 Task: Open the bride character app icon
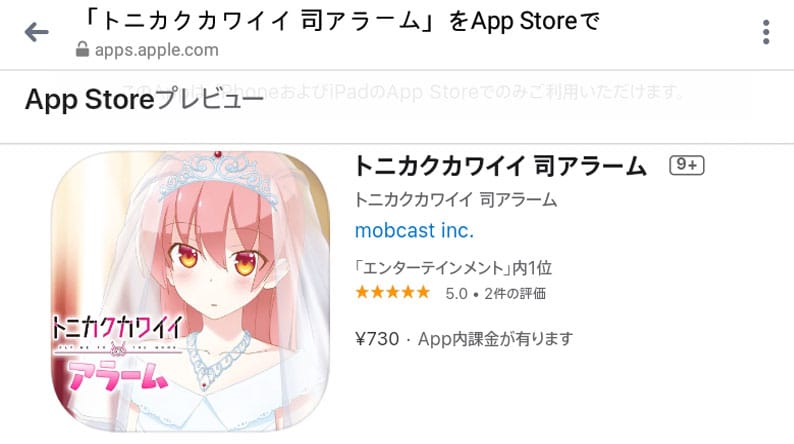pyautogui.click(x=190, y=292)
